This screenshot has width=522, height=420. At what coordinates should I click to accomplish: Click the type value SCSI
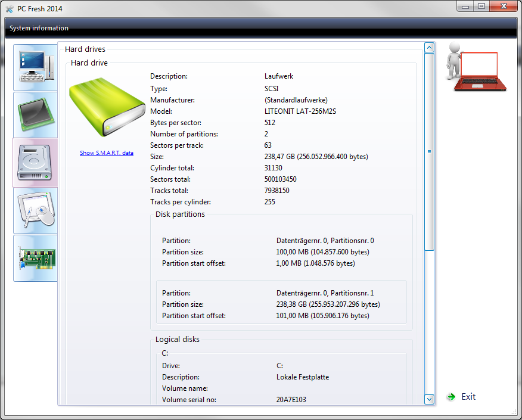click(271, 89)
